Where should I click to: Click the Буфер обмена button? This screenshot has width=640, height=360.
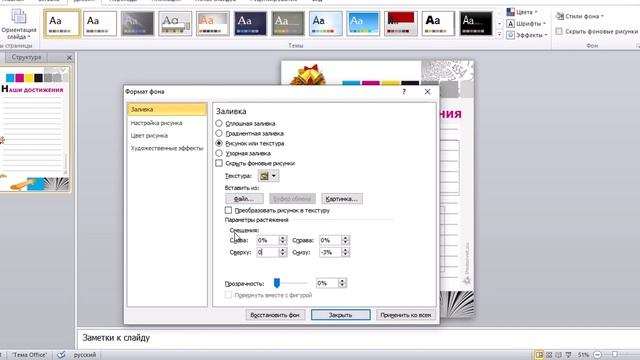(x=292, y=199)
